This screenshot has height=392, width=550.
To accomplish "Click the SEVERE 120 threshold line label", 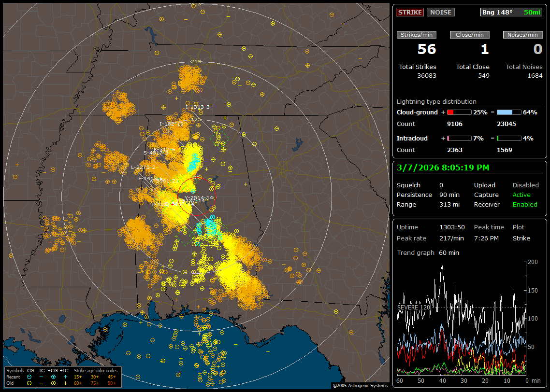I will tap(413, 307).
